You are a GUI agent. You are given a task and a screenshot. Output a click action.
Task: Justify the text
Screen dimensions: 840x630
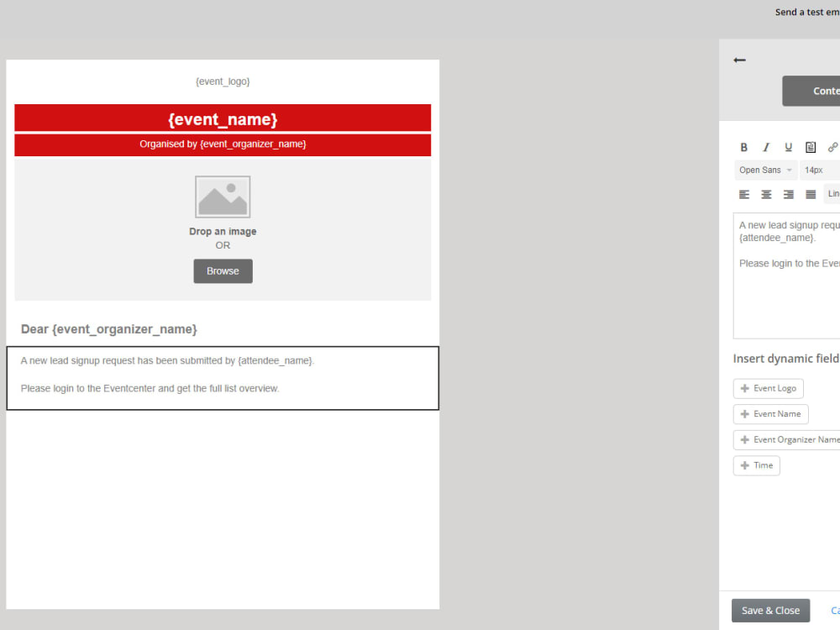(x=811, y=195)
